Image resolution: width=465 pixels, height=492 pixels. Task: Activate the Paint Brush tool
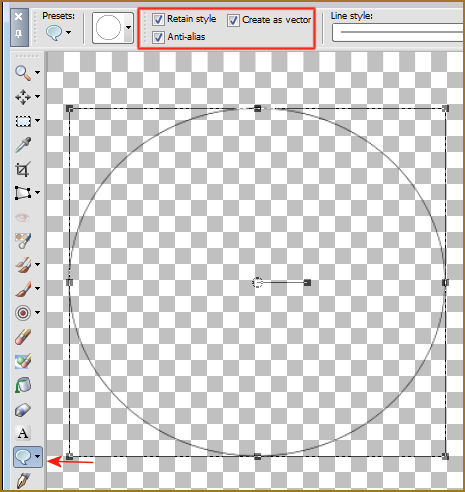pyautogui.click(x=23, y=289)
